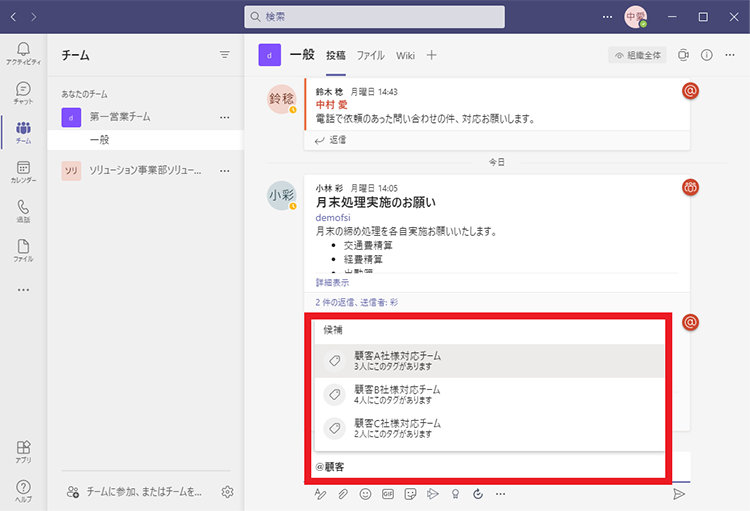Screen dimensions: 750x511
Task: Open the GIF picker
Action: [x=388, y=494]
